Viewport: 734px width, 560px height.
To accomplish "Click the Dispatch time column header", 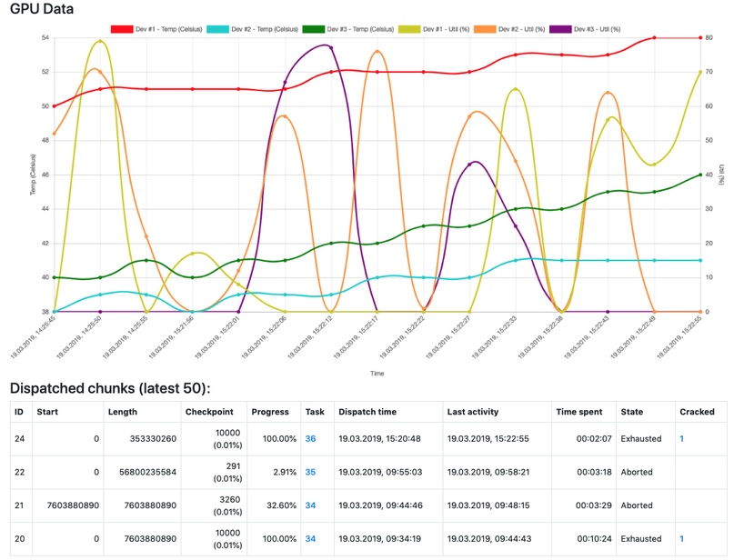I will (367, 411).
